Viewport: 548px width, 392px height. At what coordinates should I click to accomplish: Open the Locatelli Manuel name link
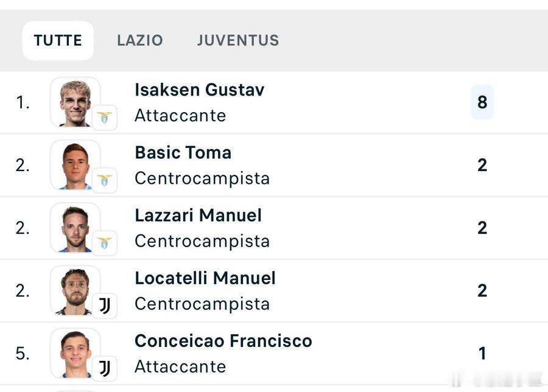click(x=205, y=278)
